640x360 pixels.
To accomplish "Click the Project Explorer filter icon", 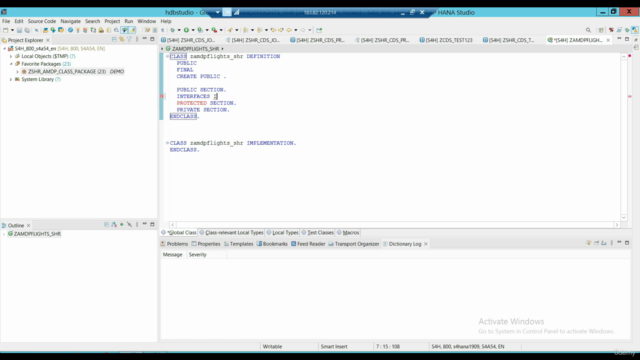I will pos(129,40).
